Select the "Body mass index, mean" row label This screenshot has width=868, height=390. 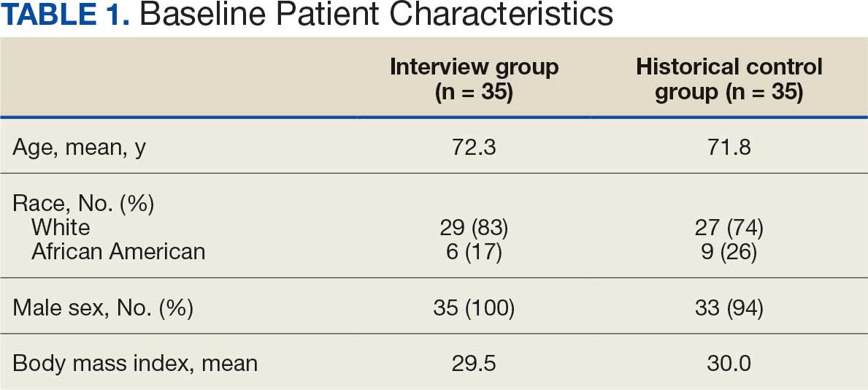(135, 363)
